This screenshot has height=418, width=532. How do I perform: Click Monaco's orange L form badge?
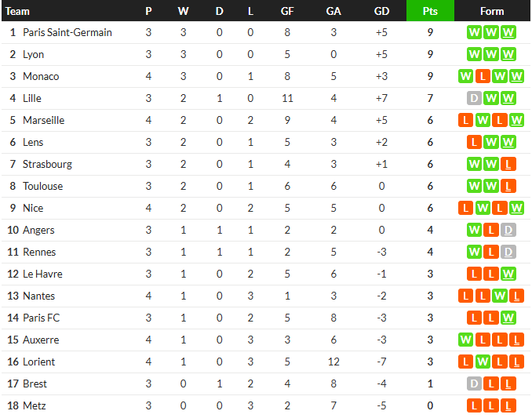pyautogui.click(x=483, y=76)
